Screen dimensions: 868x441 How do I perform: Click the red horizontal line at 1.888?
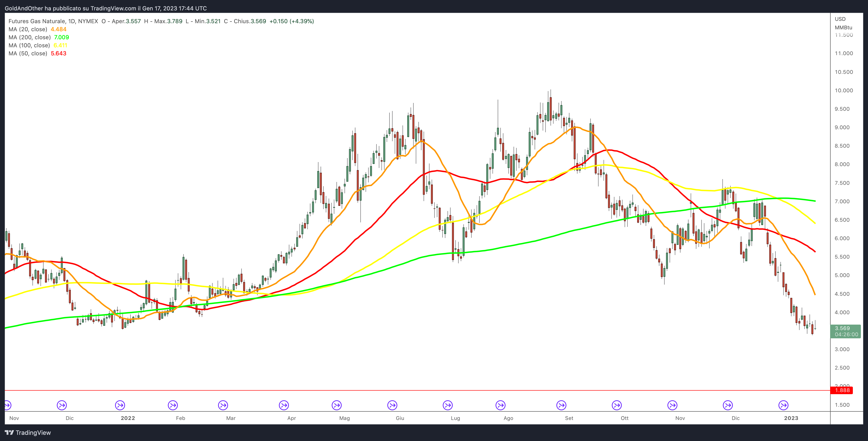417,391
